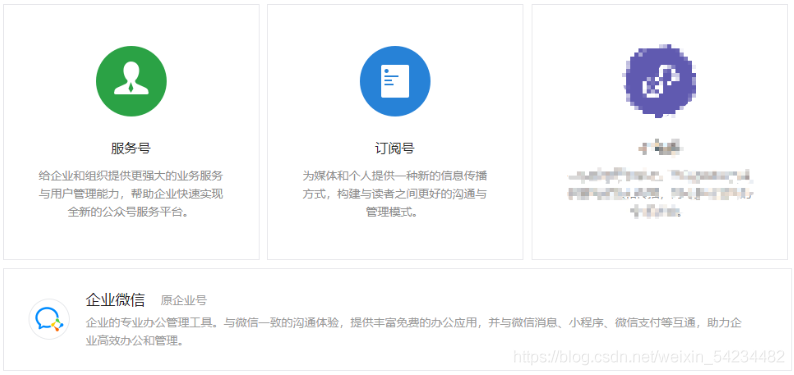Open the 企业微信 heading
The image size is (794, 375).
(115, 300)
